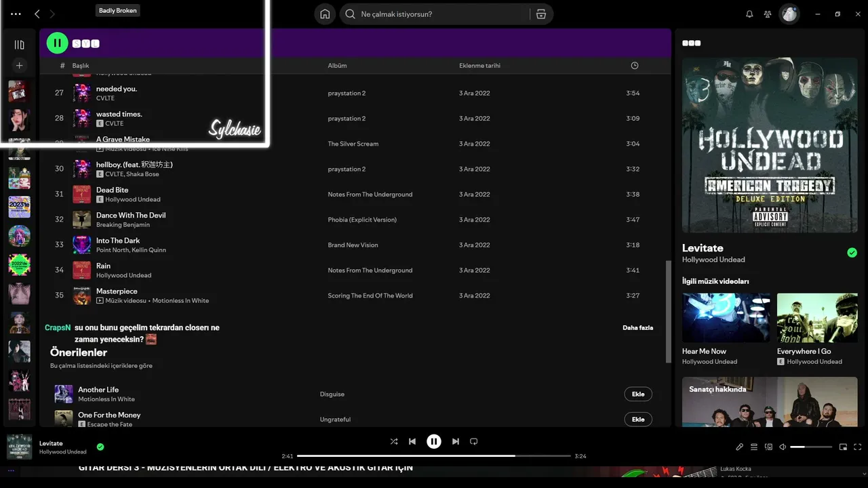Open the Sanatçı hakkında artist card
This screenshot has width=868, height=488.
(770, 402)
